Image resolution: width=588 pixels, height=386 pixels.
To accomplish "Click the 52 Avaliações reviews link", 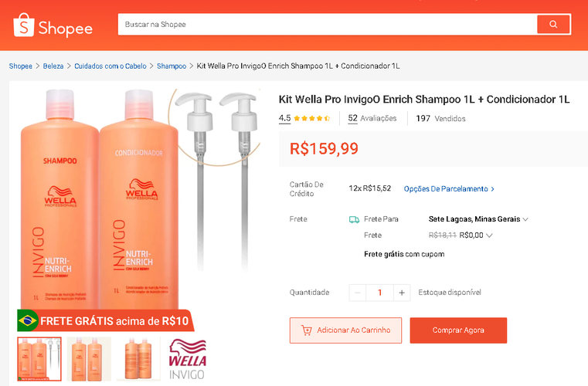I will [372, 118].
